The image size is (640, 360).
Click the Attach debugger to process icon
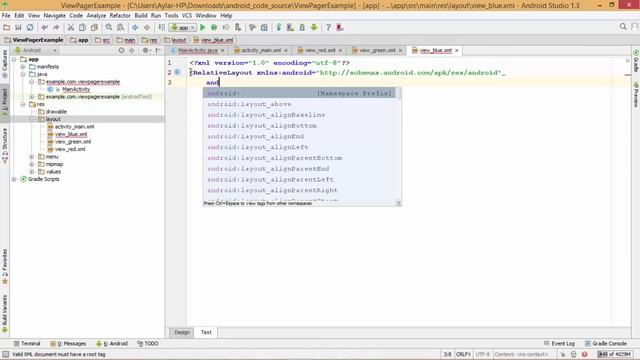[x=238, y=27]
